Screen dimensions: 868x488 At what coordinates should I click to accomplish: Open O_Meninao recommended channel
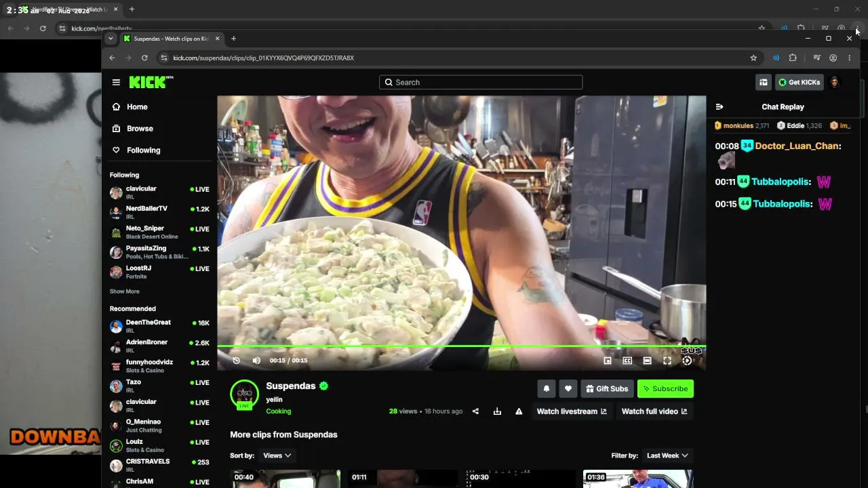click(x=159, y=426)
